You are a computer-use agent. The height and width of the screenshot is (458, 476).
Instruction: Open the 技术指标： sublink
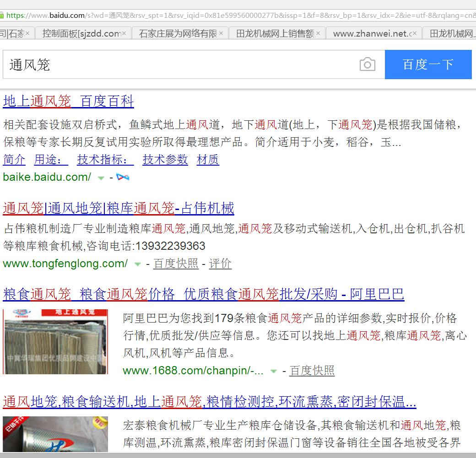pyautogui.click(x=105, y=159)
